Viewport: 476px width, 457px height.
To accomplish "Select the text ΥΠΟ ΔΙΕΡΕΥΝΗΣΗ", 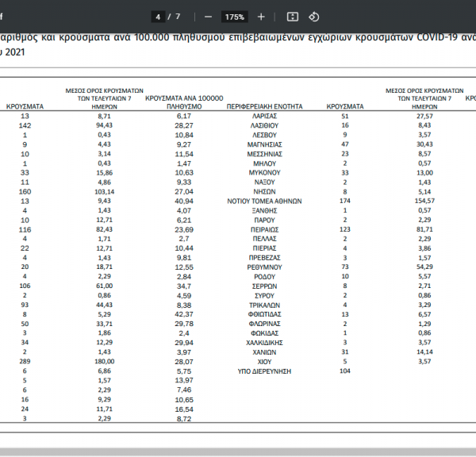I will 264,371.
